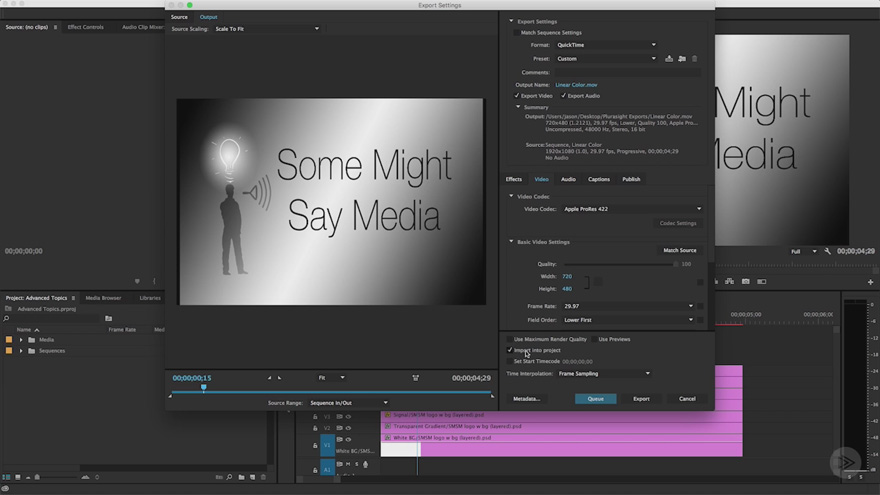Image resolution: width=880 pixels, height=495 pixels.
Task: Click Linear Color.mov output name link
Action: 576,85
